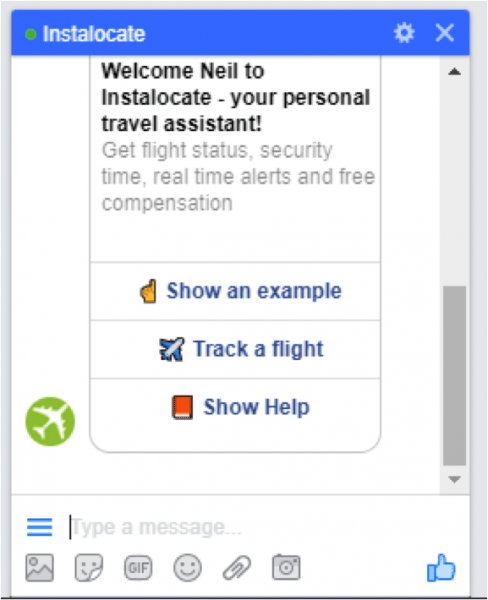Attach a photo with the image icon
488x600 pixels.
click(39, 567)
